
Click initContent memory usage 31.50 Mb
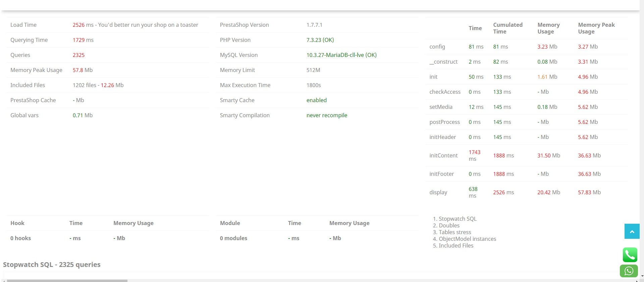click(x=549, y=155)
